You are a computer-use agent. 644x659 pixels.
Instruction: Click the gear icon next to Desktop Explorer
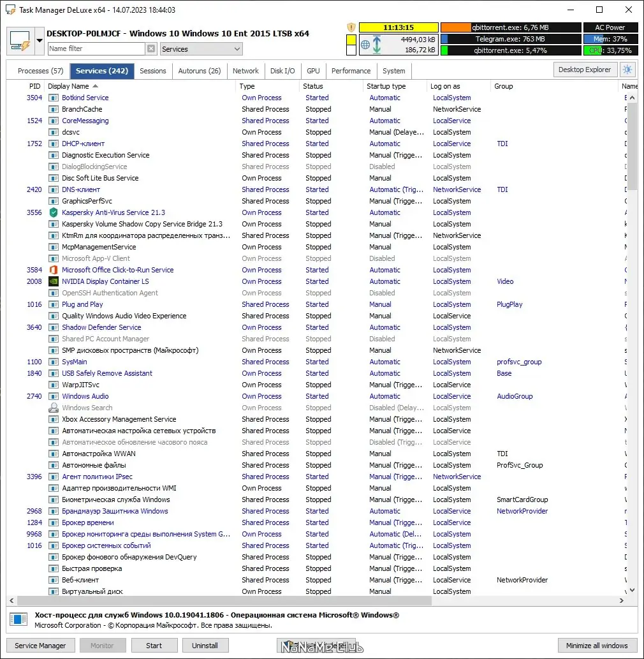(627, 70)
